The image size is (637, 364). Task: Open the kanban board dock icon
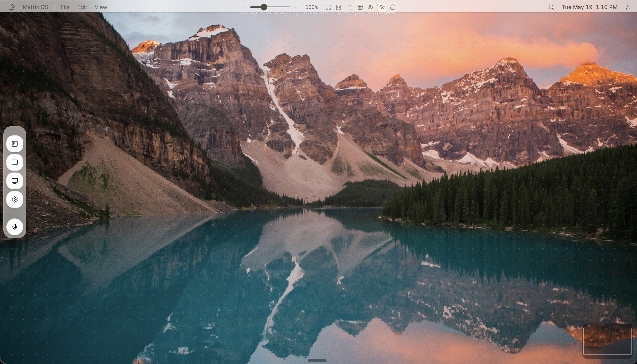coord(15,144)
